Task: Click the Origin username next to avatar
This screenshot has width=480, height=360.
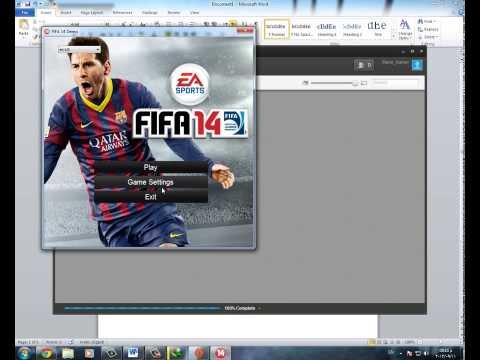Action: coord(395,62)
